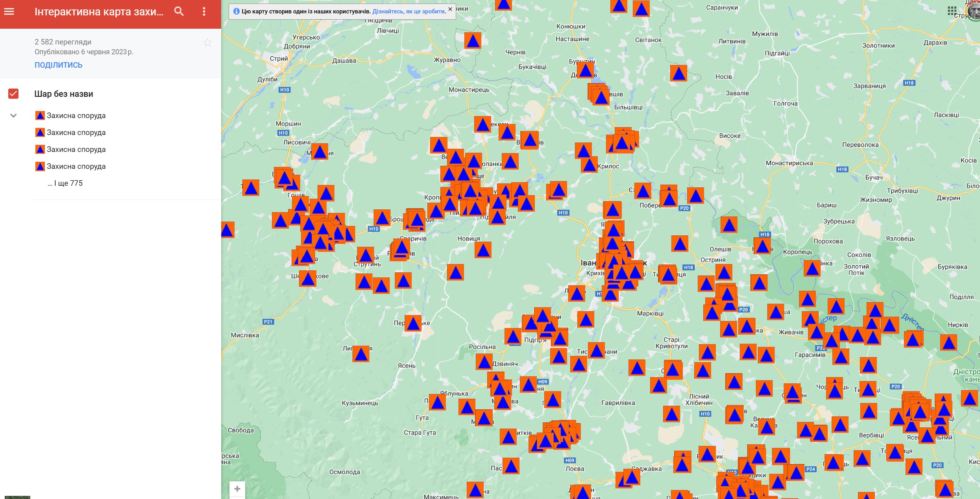Click the '2 582 перегляди' views text
The width and height of the screenshot is (980, 499).
tap(63, 42)
